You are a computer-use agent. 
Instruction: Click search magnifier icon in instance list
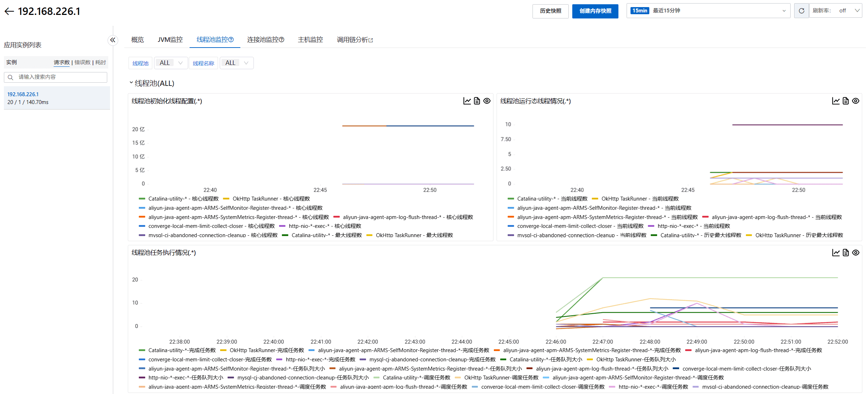[x=11, y=77]
